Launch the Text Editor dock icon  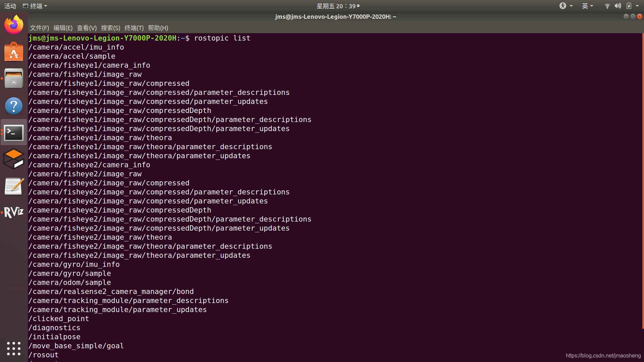(14, 186)
